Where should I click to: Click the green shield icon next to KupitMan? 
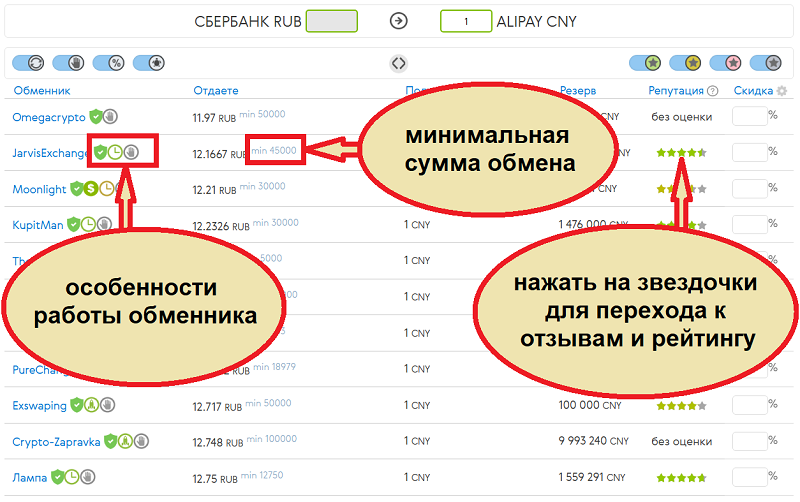[74, 224]
